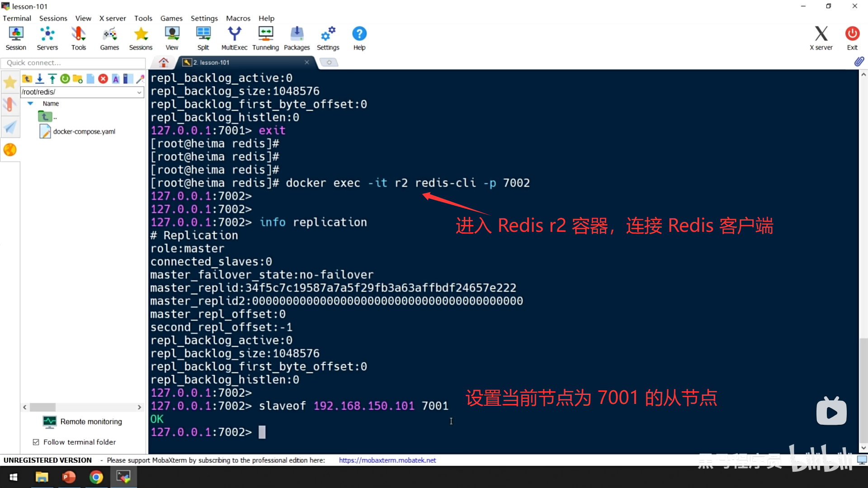Screen dimensions: 868x488
Task: Open the Tools sidebar tab with knife icon
Action: [9, 104]
